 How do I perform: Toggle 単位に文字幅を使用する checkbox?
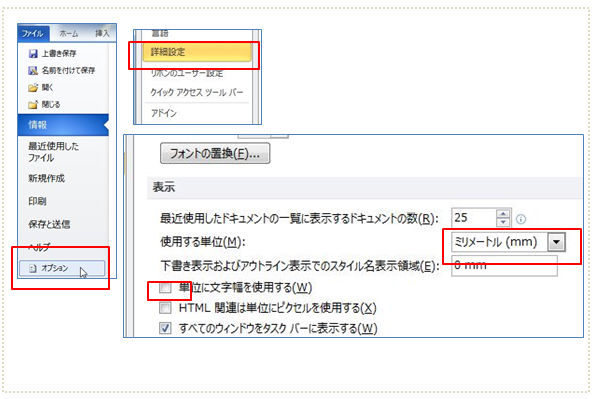[x=165, y=288]
